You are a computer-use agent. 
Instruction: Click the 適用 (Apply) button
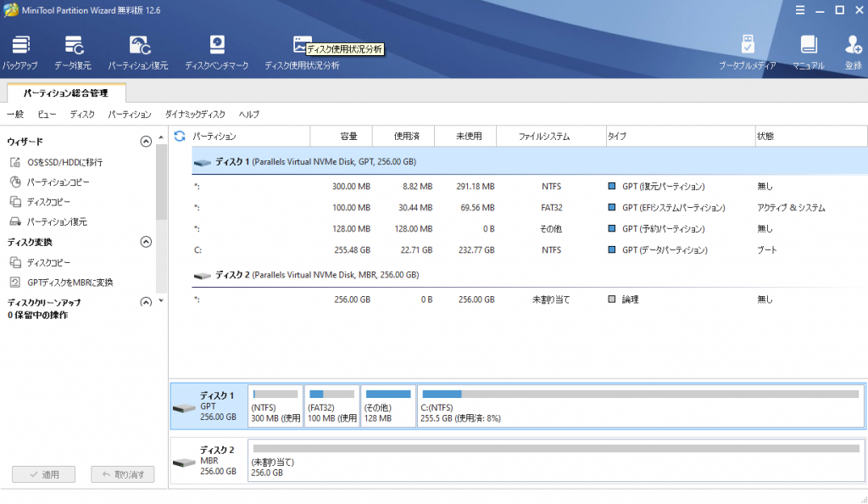[44, 474]
